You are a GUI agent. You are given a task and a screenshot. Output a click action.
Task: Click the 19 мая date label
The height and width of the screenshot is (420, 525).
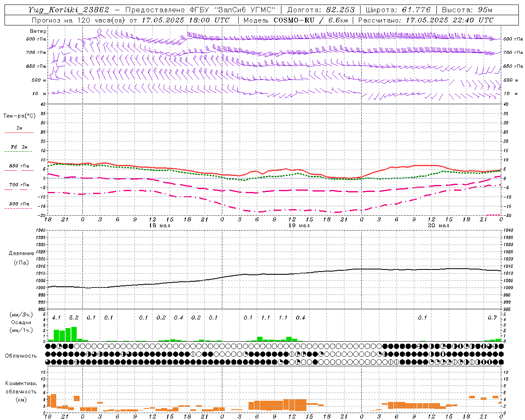coord(299,226)
